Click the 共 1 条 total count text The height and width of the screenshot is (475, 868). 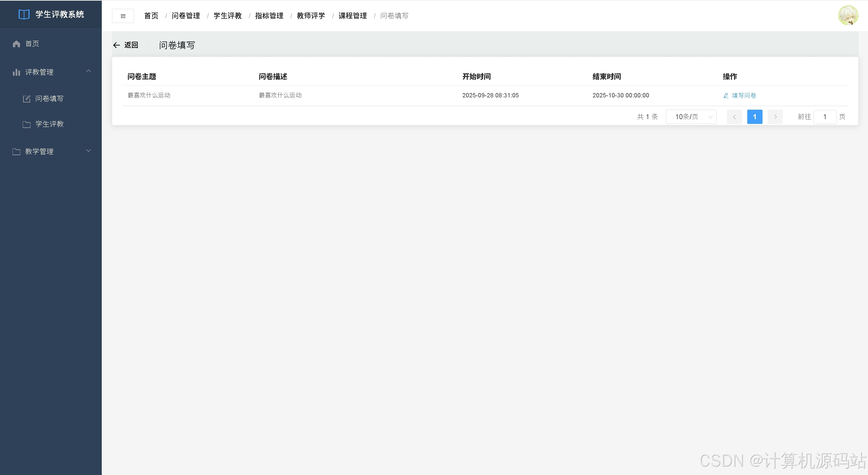pyautogui.click(x=648, y=117)
